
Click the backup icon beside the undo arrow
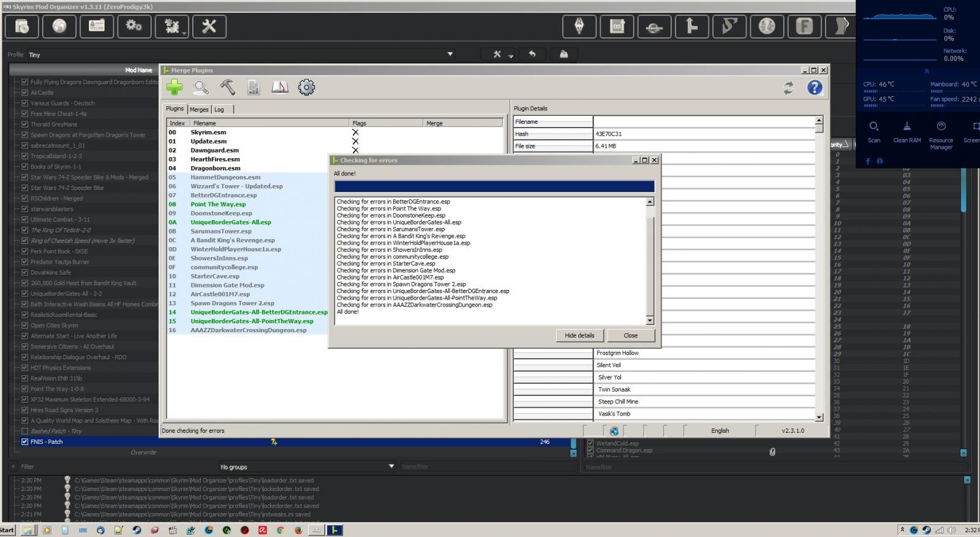pos(564,54)
